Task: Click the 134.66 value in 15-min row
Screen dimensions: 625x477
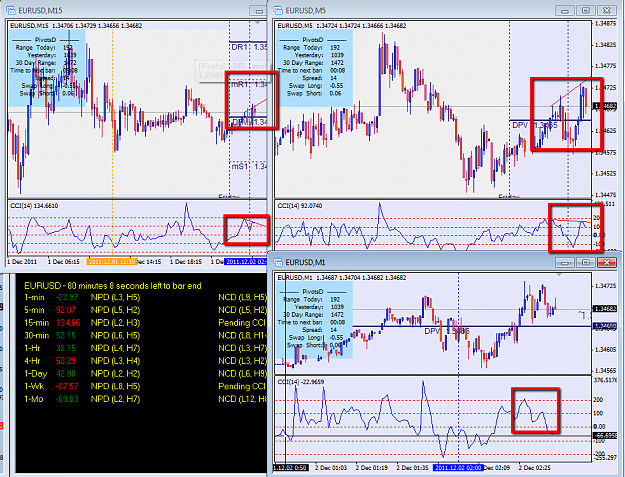Action: (68, 323)
